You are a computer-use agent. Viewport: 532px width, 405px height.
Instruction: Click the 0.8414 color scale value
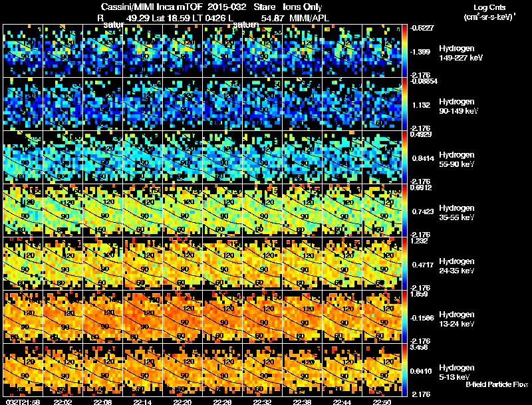pyautogui.click(x=423, y=158)
